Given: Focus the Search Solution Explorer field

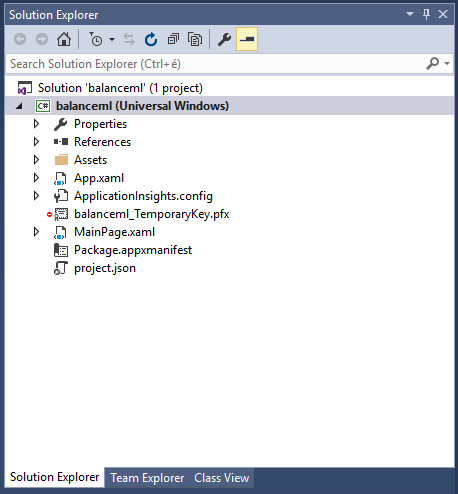Looking at the screenshot, I should coord(217,64).
